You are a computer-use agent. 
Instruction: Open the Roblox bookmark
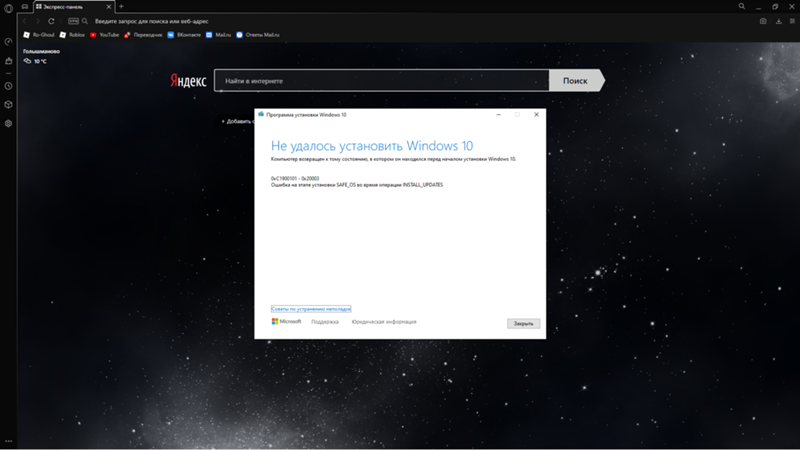click(72, 35)
